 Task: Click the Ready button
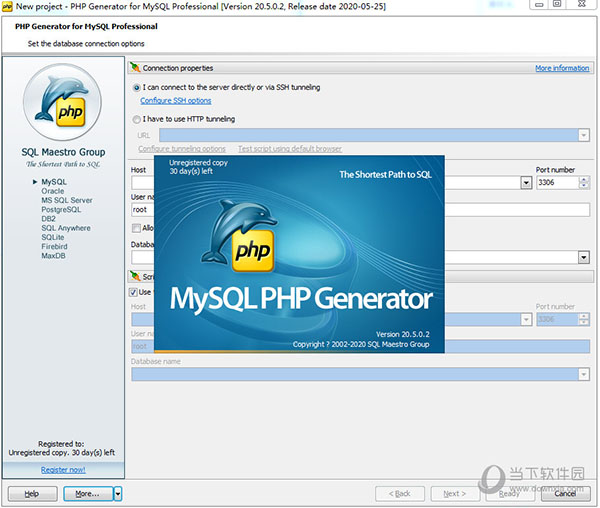[x=510, y=494]
